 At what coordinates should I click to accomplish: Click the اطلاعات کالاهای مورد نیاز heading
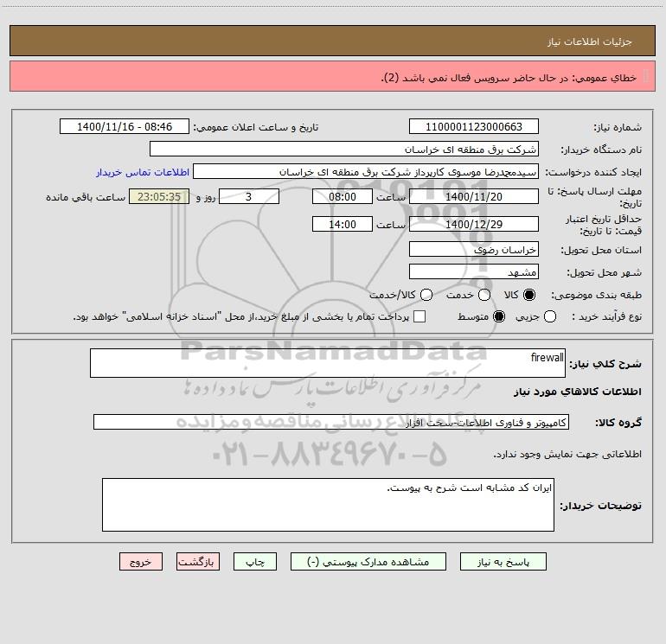[578, 391]
